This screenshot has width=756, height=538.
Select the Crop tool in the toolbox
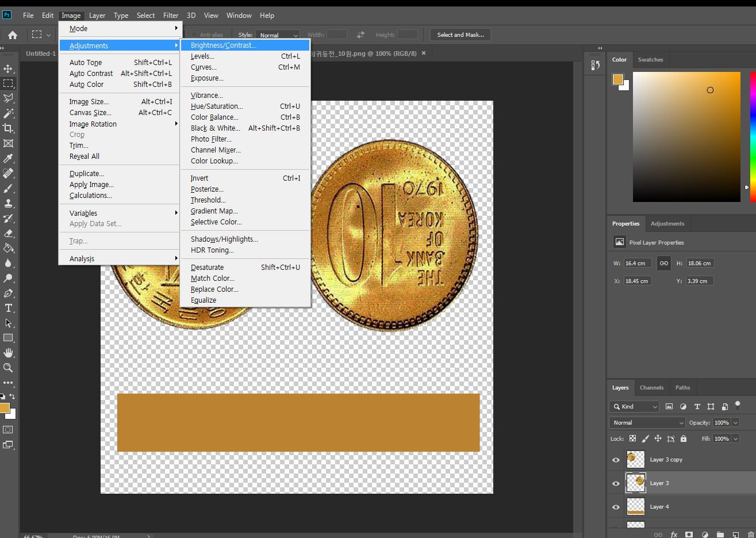pyautogui.click(x=8, y=128)
